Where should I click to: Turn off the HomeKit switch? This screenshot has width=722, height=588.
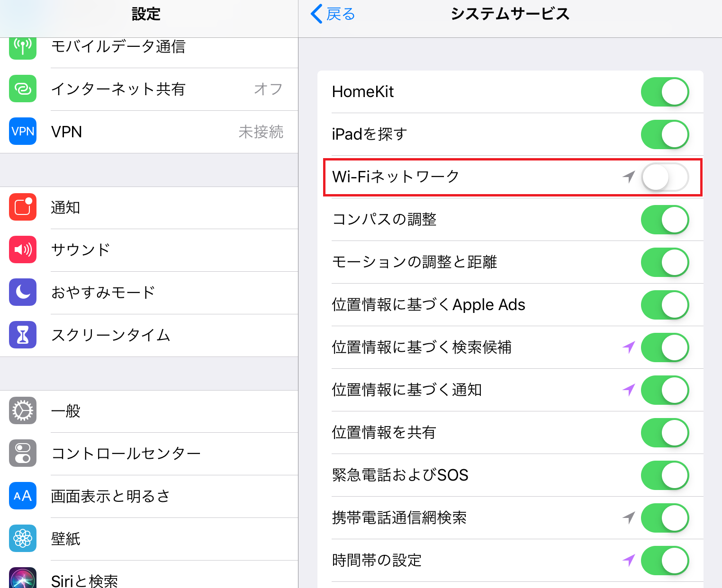click(665, 92)
